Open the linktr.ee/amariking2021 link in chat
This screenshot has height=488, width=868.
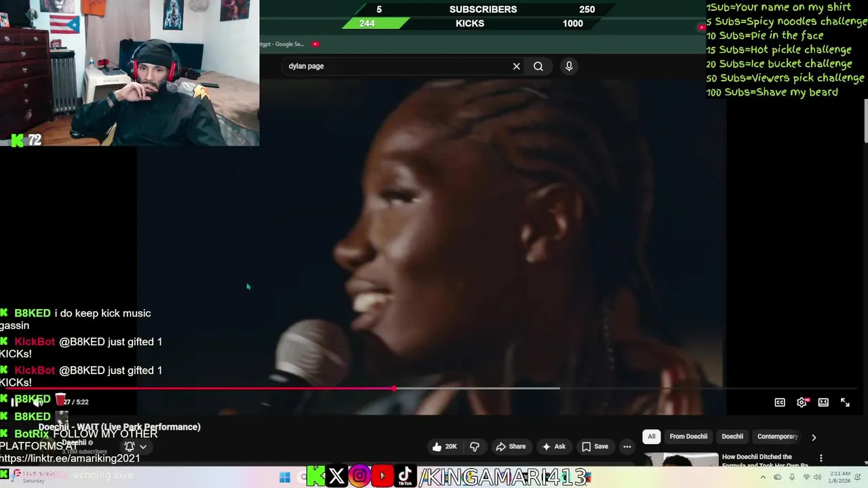pos(70,458)
